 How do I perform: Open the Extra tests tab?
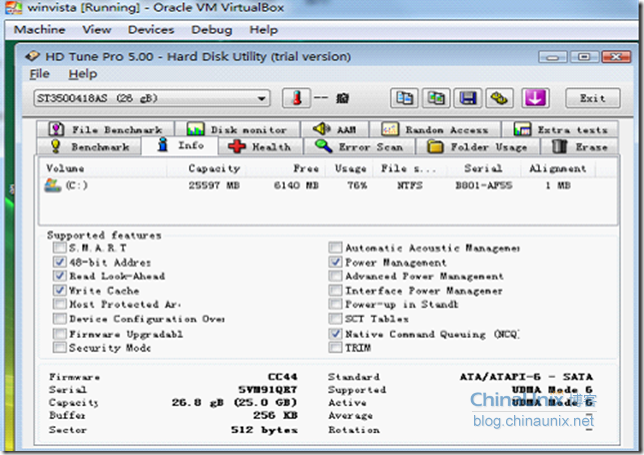(560, 130)
